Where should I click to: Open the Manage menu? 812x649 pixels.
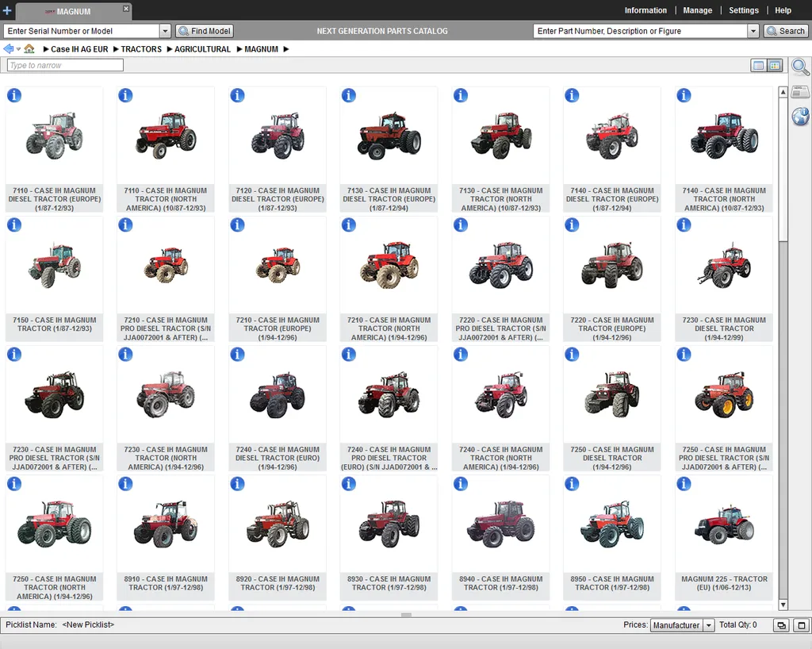click(x=697, y=10)
